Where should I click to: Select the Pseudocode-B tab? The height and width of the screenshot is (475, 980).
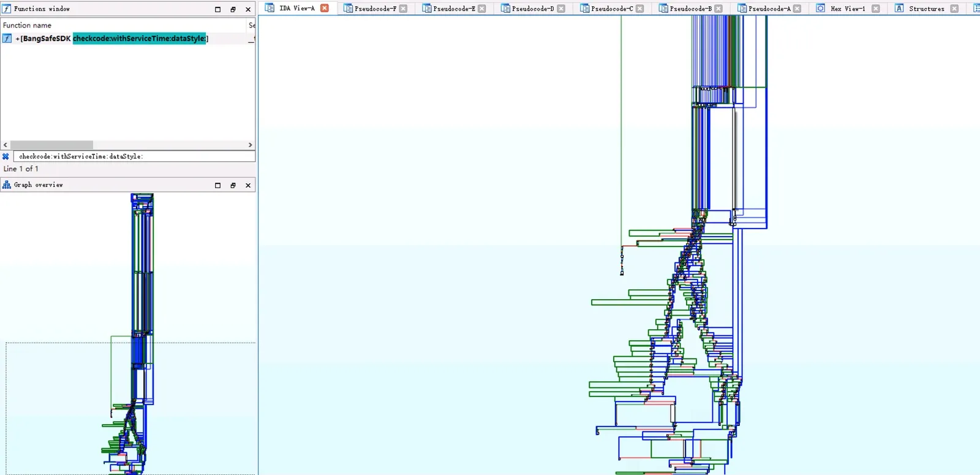690,9
